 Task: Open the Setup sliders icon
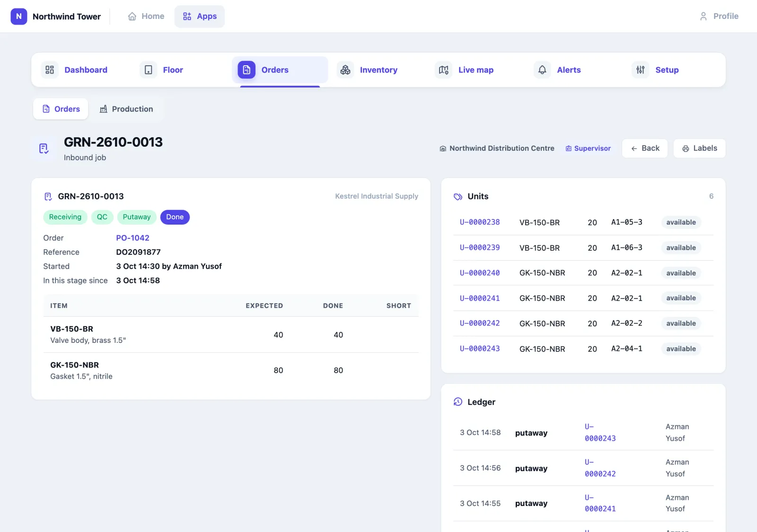641,70
